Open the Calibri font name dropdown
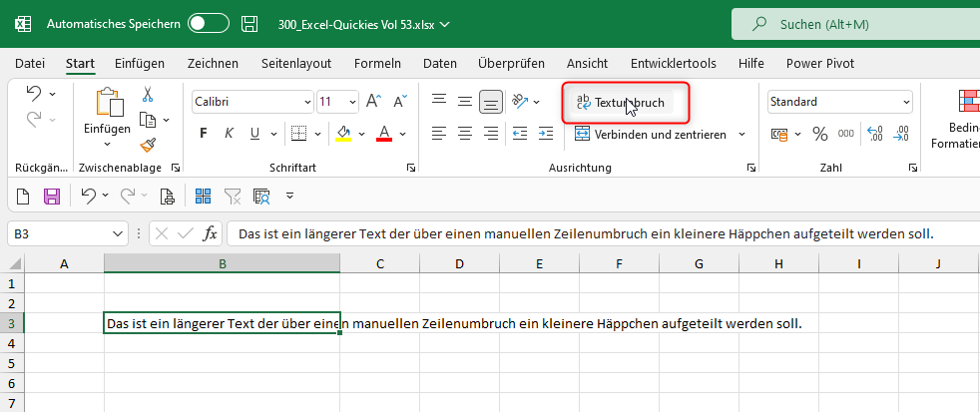 (x=307, y=102)
